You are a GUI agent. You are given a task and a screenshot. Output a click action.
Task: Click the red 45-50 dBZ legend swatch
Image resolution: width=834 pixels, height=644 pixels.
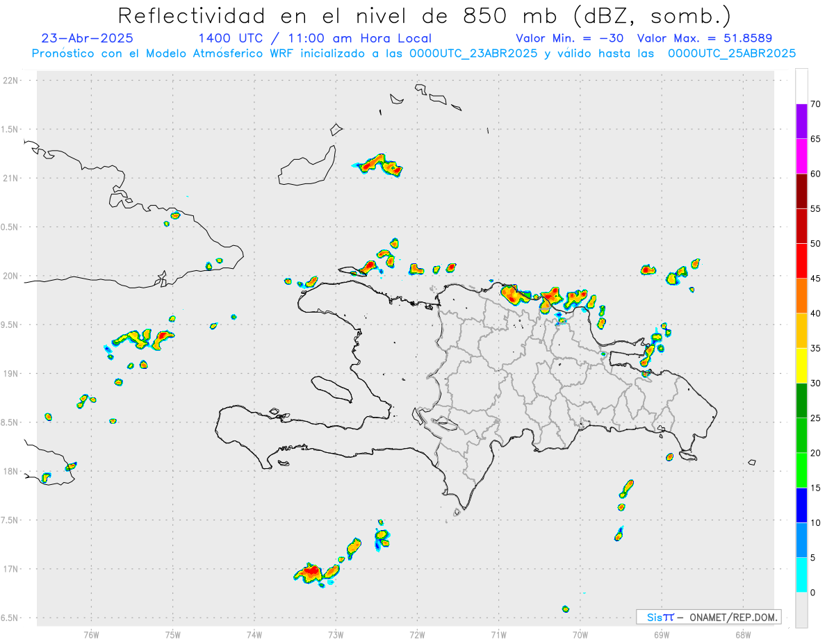(801, 261)
